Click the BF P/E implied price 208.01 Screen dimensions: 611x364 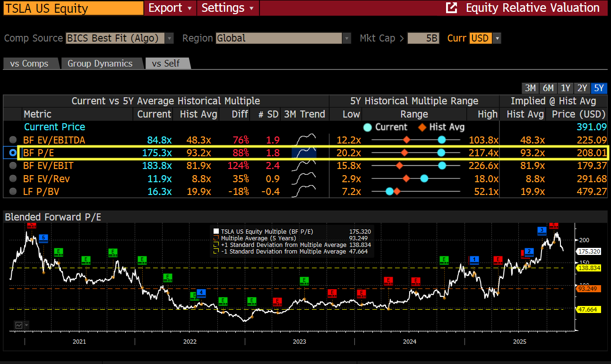pos(591,153)
